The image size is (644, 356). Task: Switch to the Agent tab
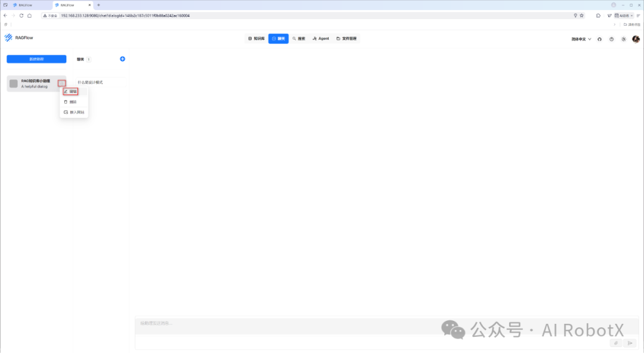321,39
